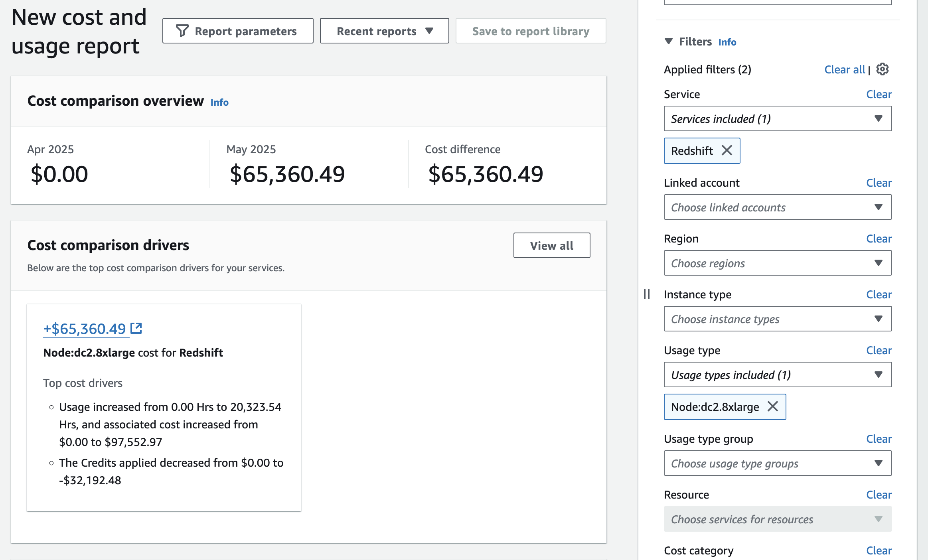Remove the Redshift service filter tag
Viewport: 928px width, 560px height.
tap(727, 150)
